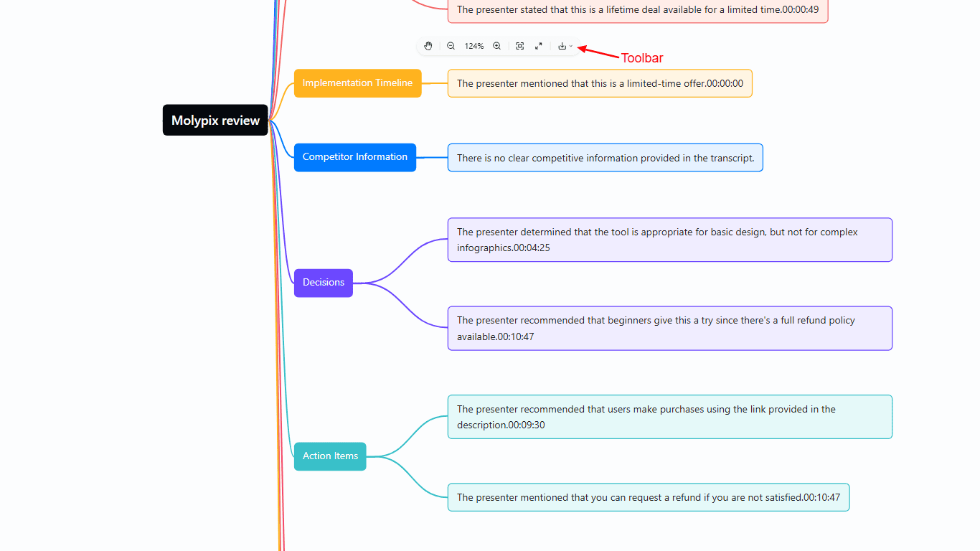Click the note about complex infographics
Viewport: 980px width, 551px height.
pos(669,240)
